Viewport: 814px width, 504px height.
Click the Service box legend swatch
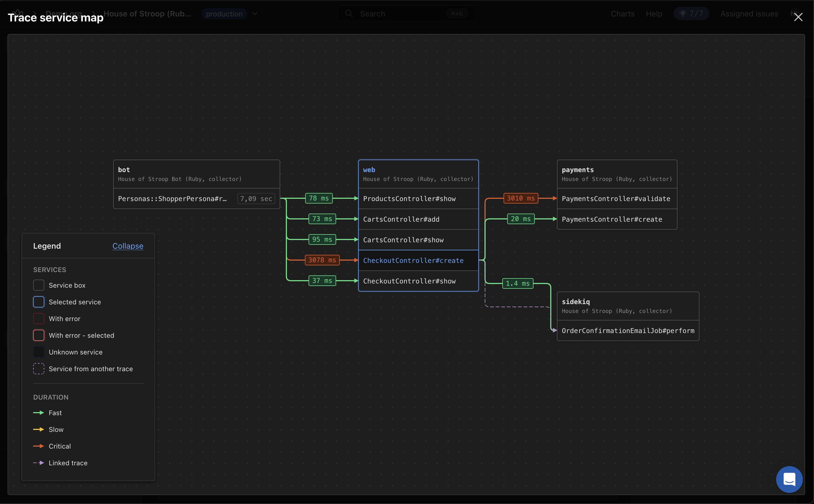click(39, 285)
